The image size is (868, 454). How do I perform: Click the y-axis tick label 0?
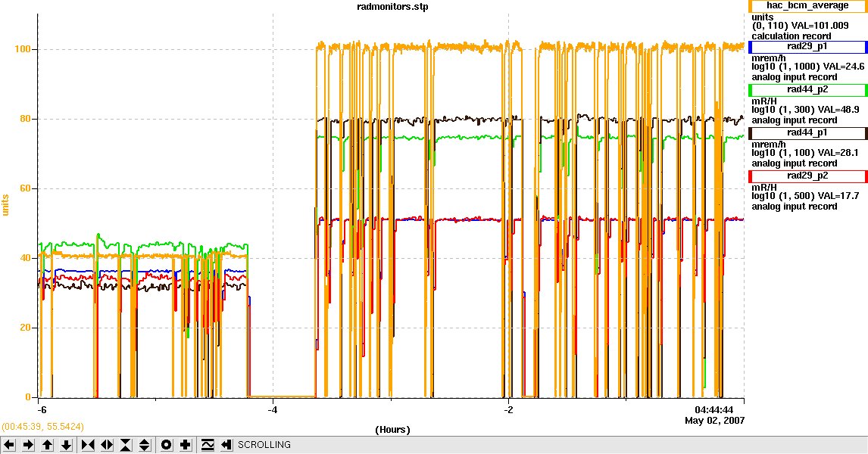point(28,397)
